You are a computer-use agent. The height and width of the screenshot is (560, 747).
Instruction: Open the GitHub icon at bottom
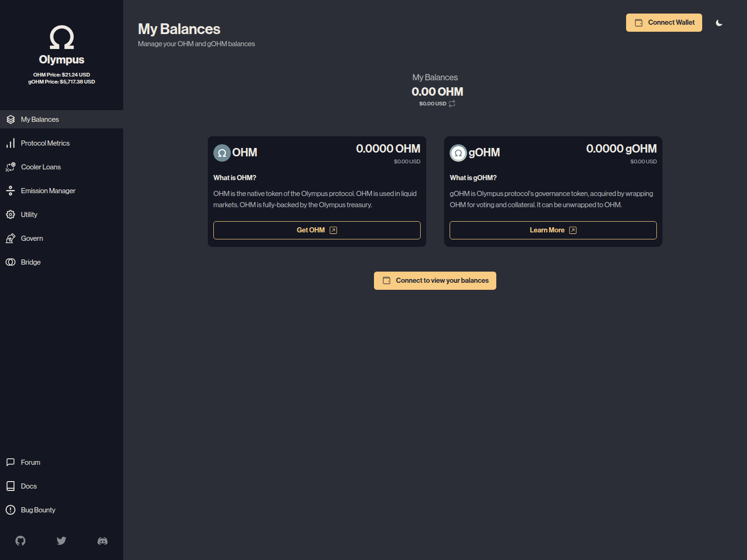tap(21, 540)
